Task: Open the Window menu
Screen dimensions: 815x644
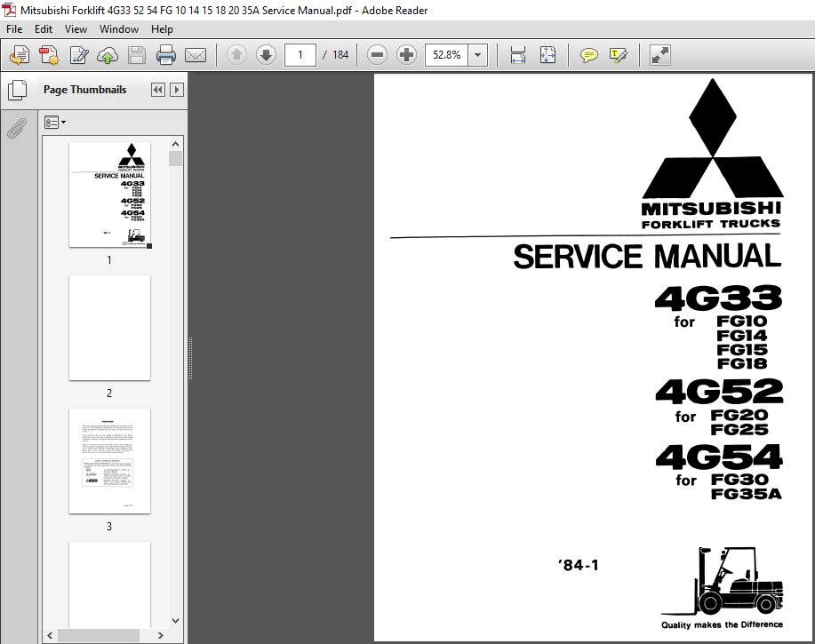Action: click(x=119, y=29)
